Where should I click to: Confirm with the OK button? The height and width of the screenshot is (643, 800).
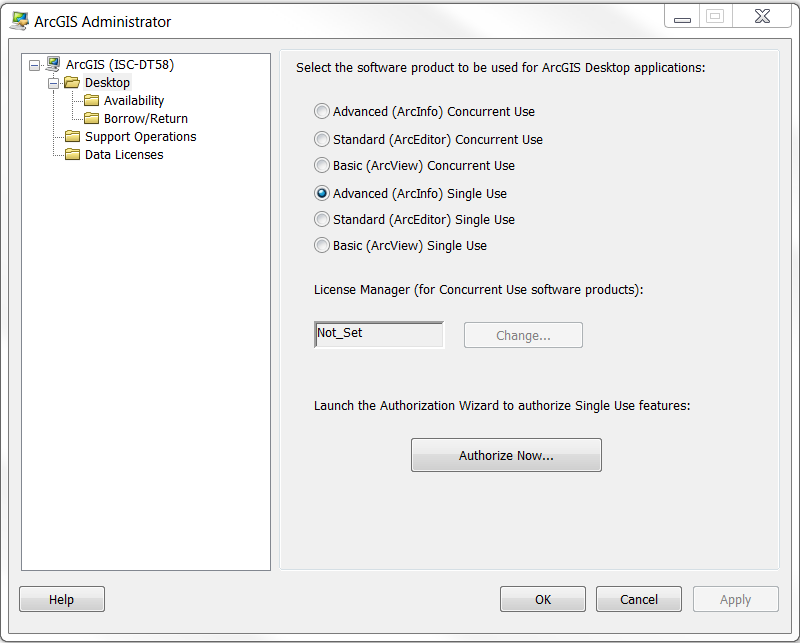point(543,599)
